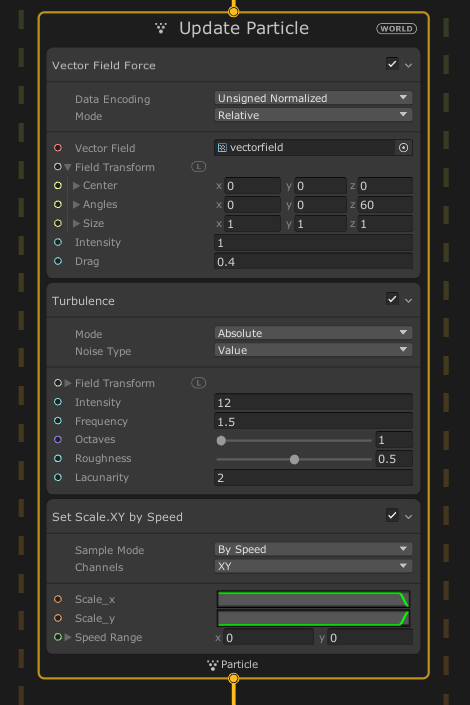Edit Speed Range y value
Image resolution: width=470 pixels, height=705 pixels.
(x=370, y=638)
